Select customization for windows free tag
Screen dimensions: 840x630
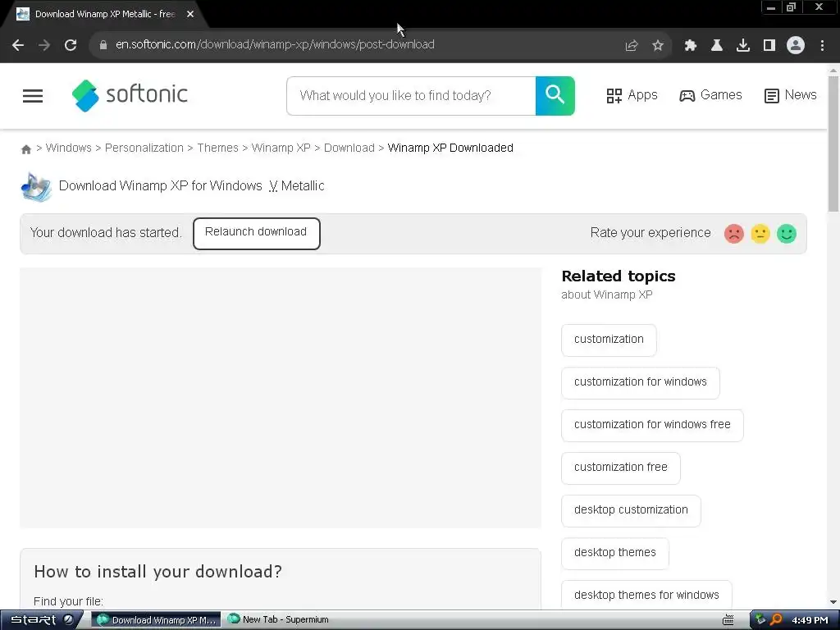[x=652, y=426]
